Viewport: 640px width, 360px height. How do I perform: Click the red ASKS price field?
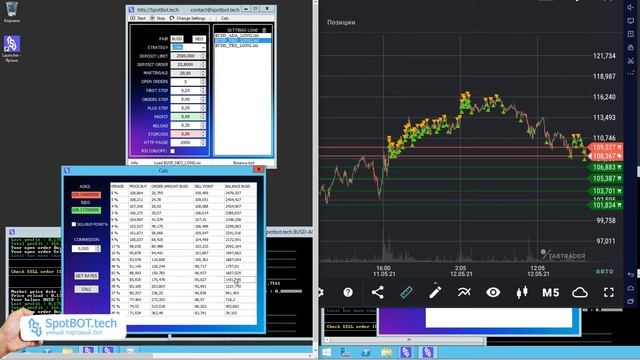86,195
